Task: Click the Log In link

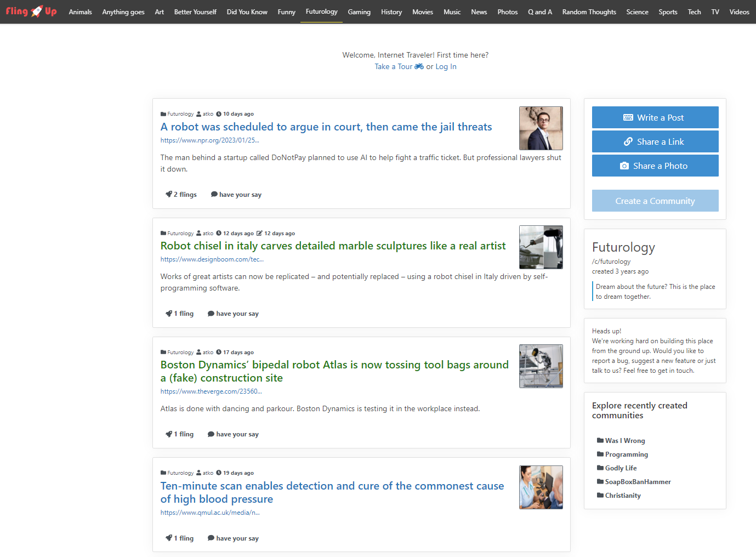Action: pyautogui.click(x=446, y=66)
